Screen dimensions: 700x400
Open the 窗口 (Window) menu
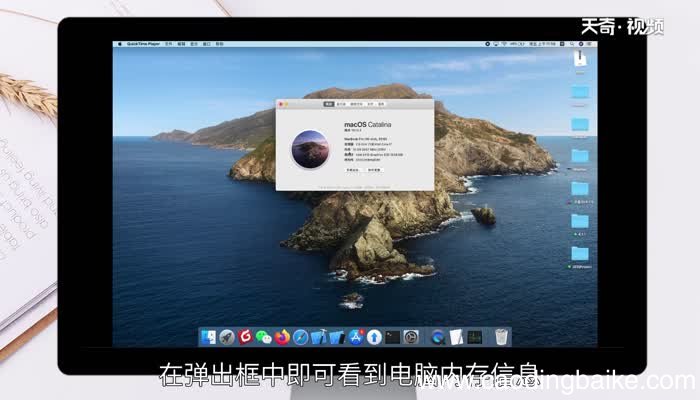tap(207, 44)
